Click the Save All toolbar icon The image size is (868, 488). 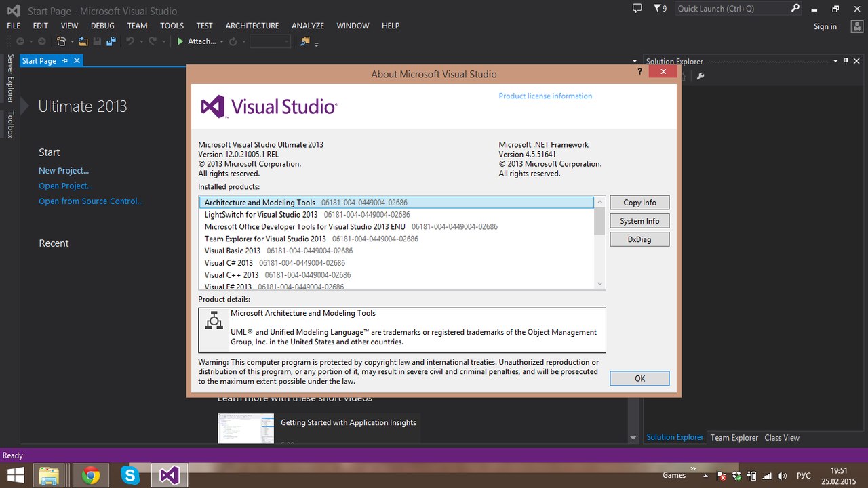click(111, 41)
